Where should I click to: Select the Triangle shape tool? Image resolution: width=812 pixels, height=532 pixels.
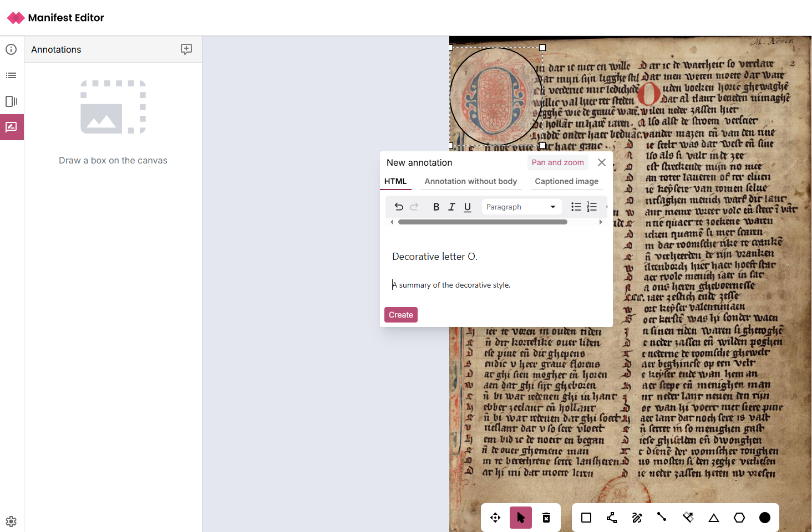point(713,518)
